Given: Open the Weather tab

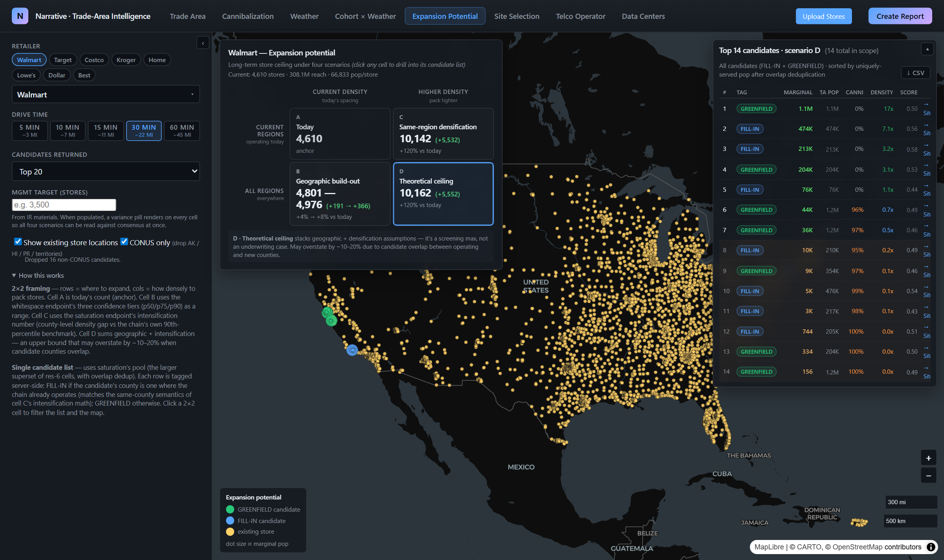Looking at the screenshot, I should click(x=304, y=16).
